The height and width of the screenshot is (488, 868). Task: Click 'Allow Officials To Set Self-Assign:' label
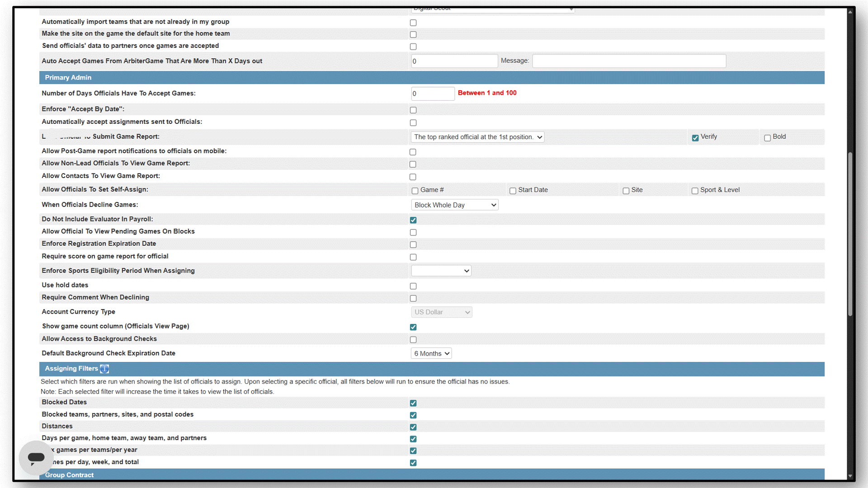point(95,189)
